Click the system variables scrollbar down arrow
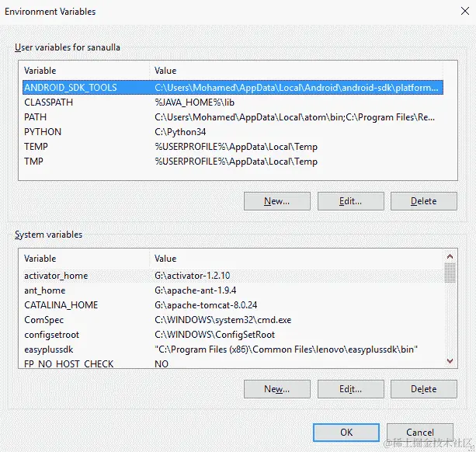Image resolution: width=476 pixels, height=452 pixels. coord(450,361)
